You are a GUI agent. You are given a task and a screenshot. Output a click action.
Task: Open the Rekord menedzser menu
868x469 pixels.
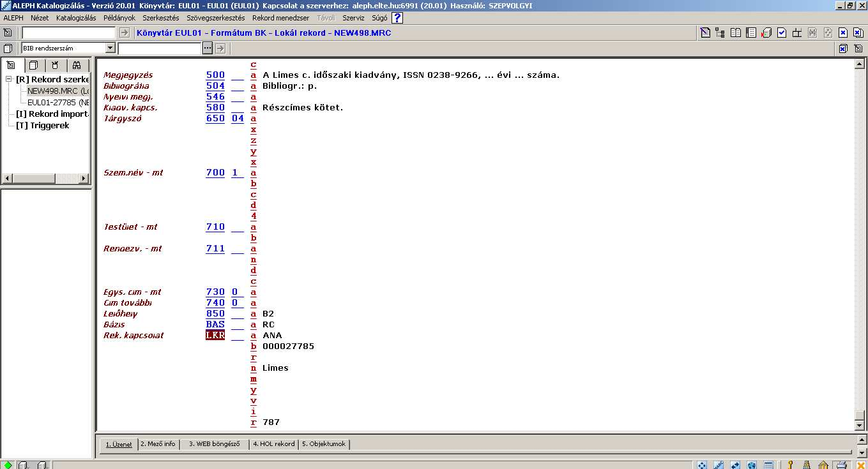tap(281, 18)
